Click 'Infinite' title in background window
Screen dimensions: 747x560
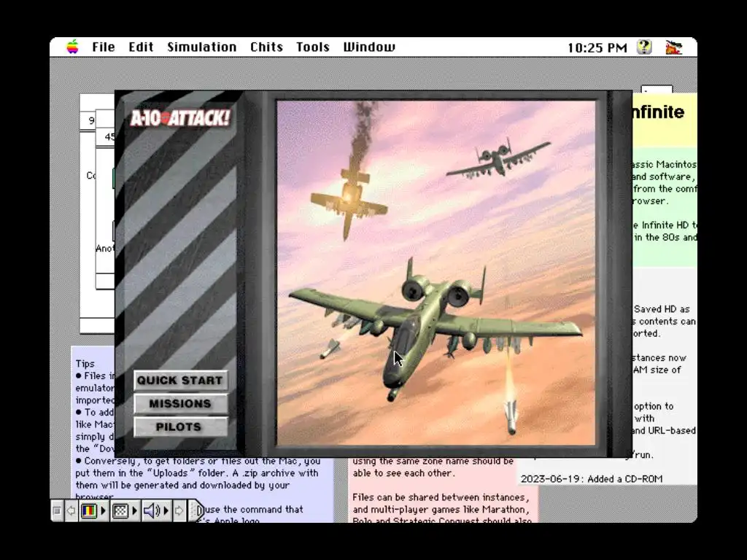point(658,112)
